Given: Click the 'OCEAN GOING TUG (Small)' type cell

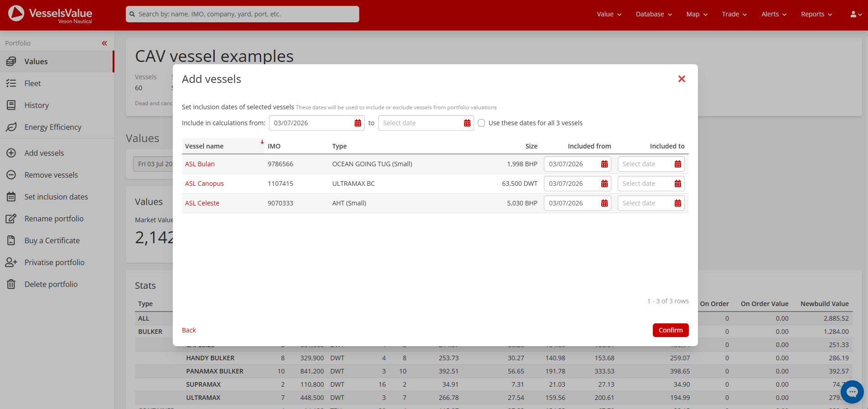Looking at the screenshot, I should click(x=372, y=164).
